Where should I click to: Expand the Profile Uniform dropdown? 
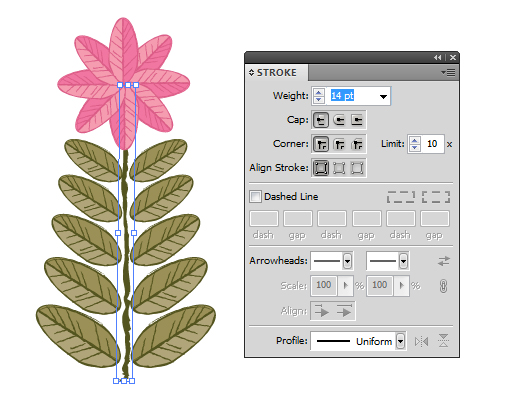401,341
